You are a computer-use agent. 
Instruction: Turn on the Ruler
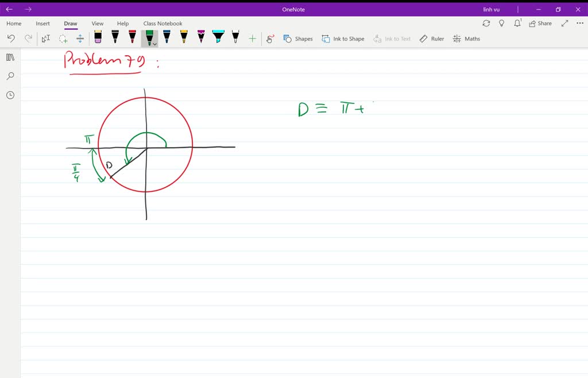click(431, 38)
